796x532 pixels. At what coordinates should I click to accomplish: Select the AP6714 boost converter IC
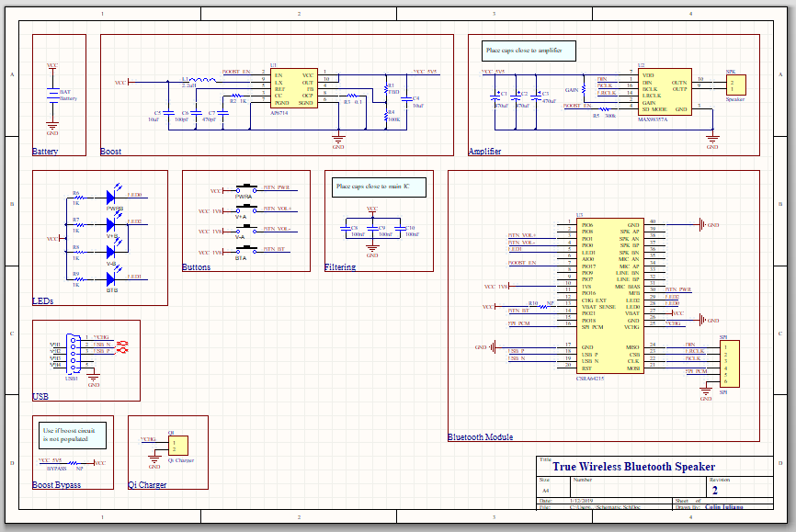coord(292,87)
